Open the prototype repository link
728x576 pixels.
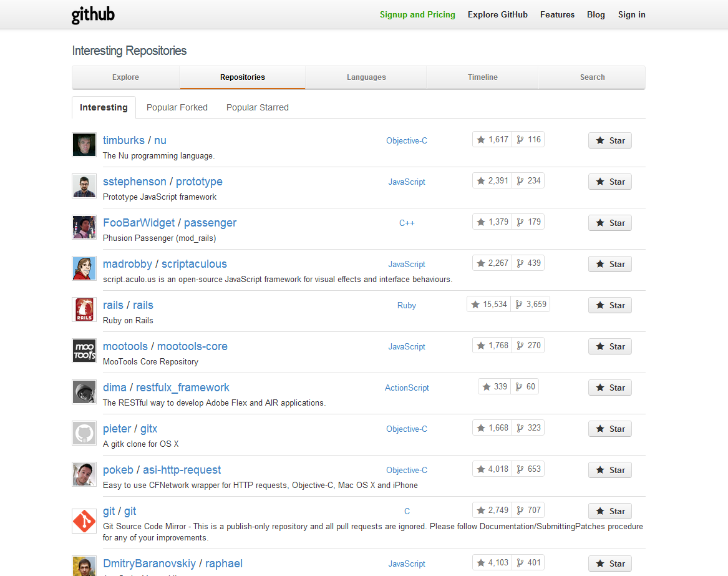(199, 182)
